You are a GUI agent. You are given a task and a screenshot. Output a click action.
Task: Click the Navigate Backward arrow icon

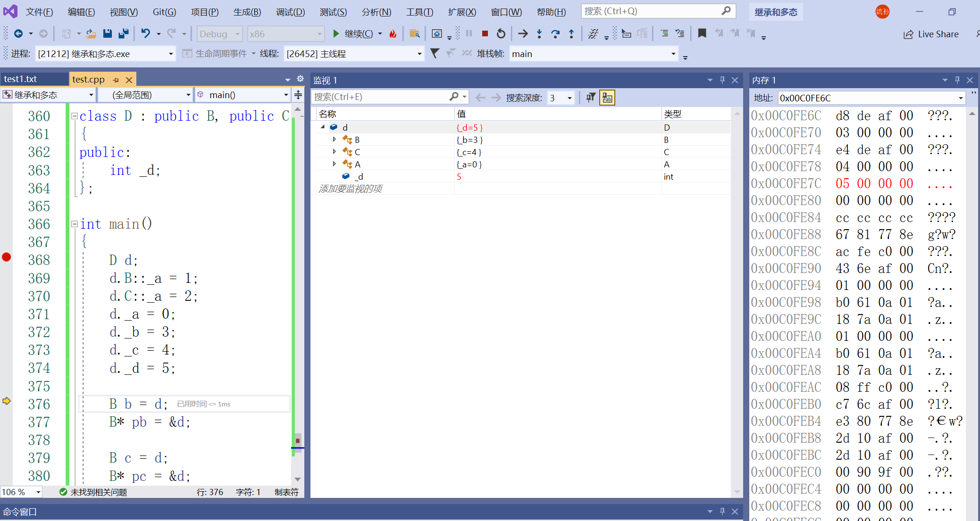coord(18,33)
